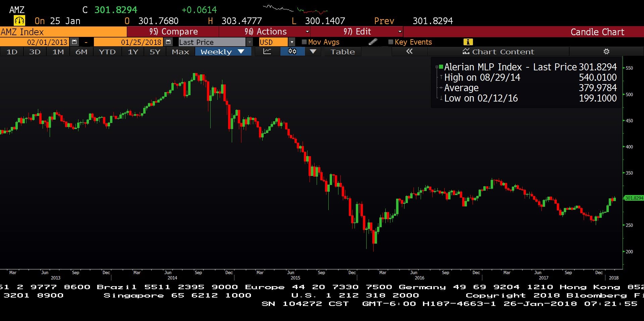This screenshot has height=321, width=644.
Task: Select the 1D time range
Action: coord(12,52)
